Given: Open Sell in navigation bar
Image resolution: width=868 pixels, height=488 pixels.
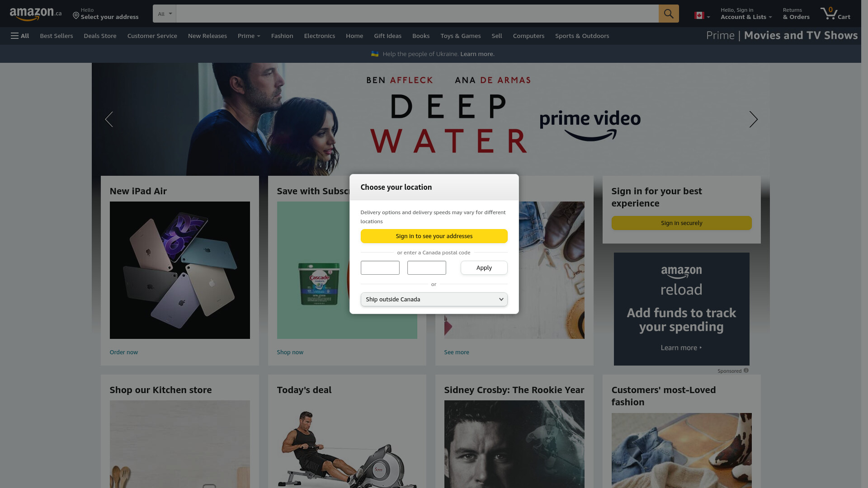Looking at the screenshot, I should click(497, 36).
